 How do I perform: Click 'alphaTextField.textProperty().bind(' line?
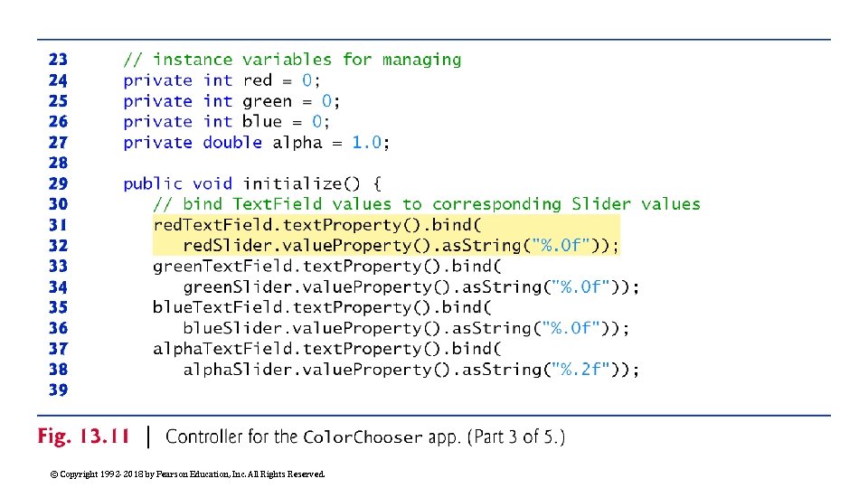pyautogui.click(x=327, y=349)
